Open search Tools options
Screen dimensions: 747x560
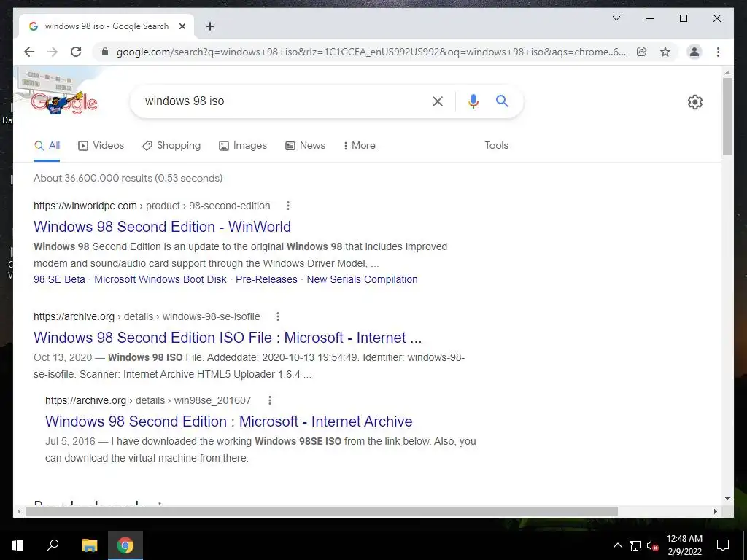click(x=496, y=146)
